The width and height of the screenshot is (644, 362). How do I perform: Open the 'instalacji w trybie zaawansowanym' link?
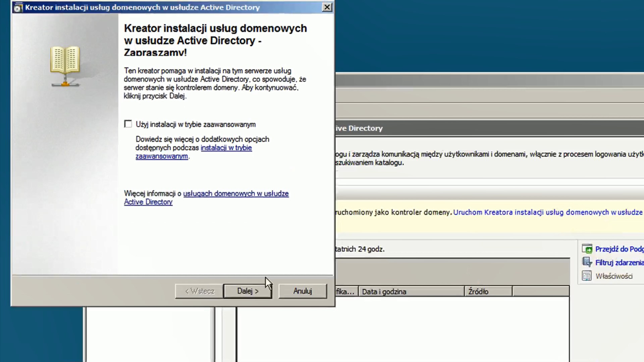point(194,152)
